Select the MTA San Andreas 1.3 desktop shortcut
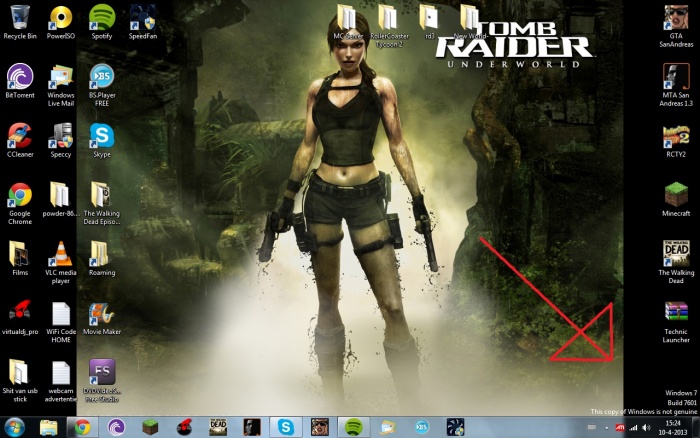Image resolution: width=700 pixels, height=438 pixels. [676, 85]
